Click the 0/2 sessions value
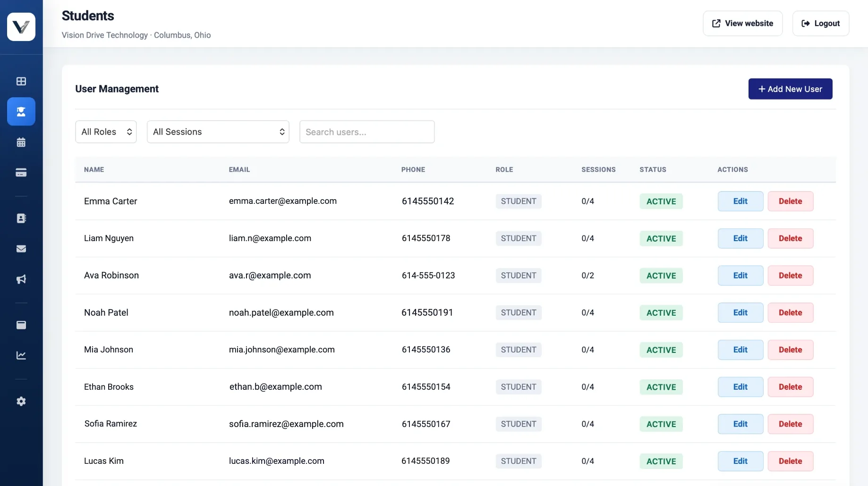868x486 pixels. (587, 276)
